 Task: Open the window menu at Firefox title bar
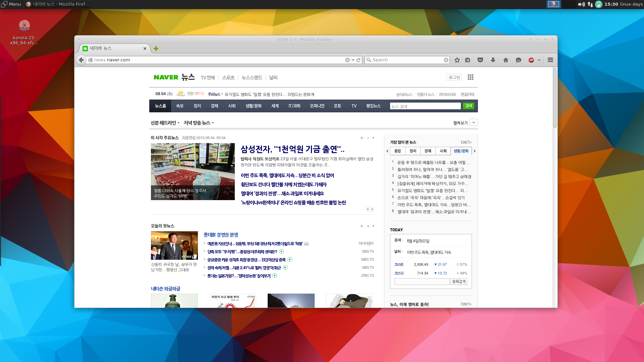pos(79,40)
